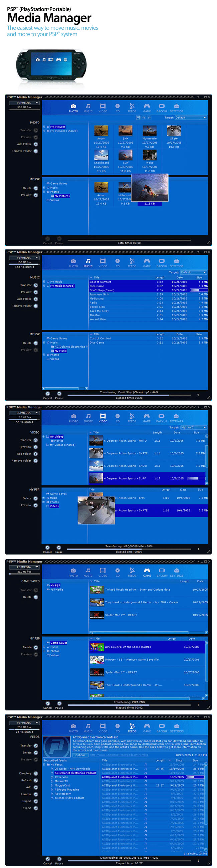
Task: Click the BACKUP icon in the Feeds window
Action: pos(162,726)
